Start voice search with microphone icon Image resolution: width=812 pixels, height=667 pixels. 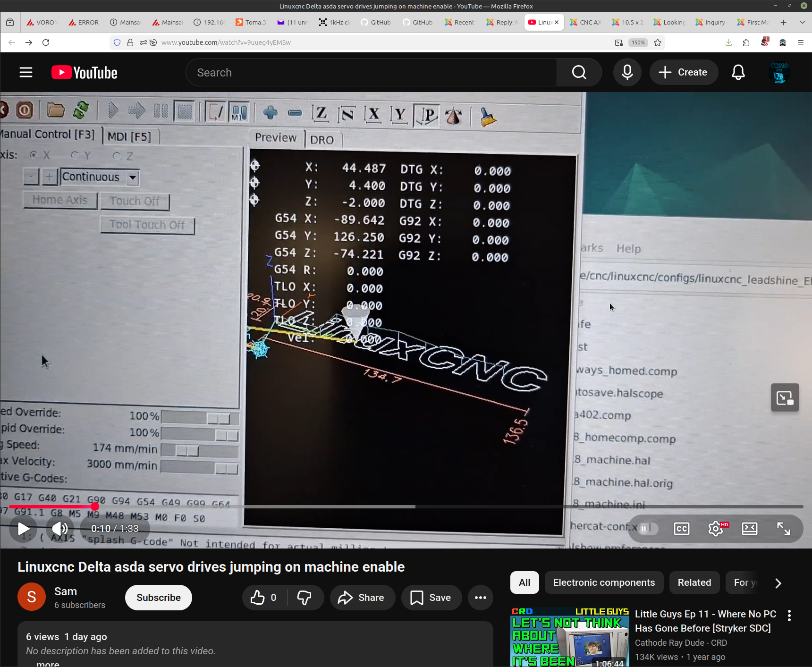click(627, 72)
